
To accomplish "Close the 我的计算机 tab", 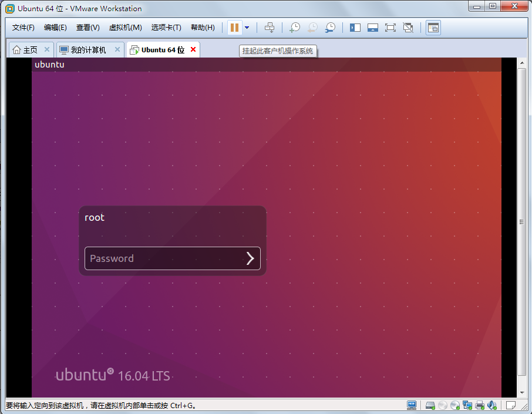I will [x=117, y=49].
